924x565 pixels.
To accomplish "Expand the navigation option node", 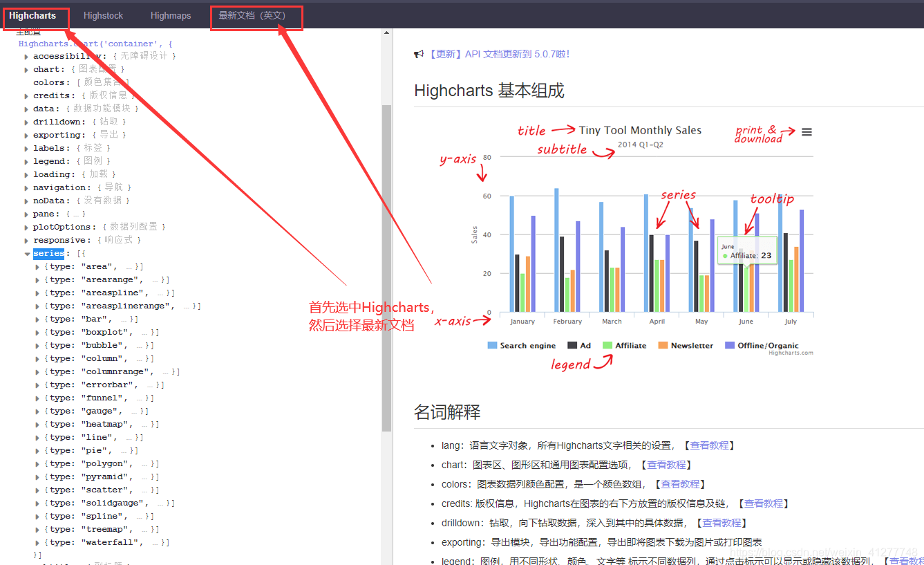I will [26, 188].
